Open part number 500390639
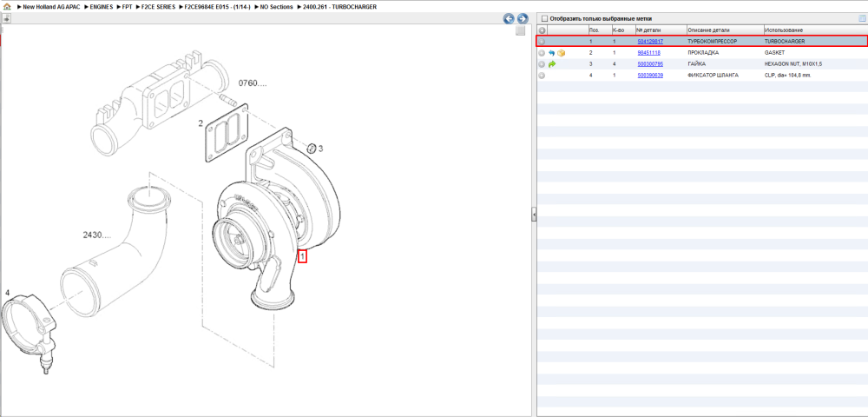The width and height of the screenshot is (868, 417). coord(650,76)
